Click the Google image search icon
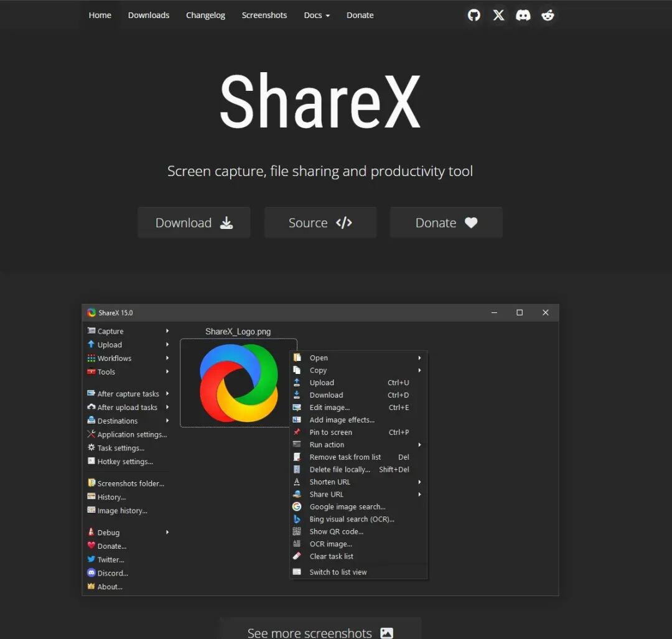This screenshot has height=639, width=672. pyautogui.click(x=297, y=506)
